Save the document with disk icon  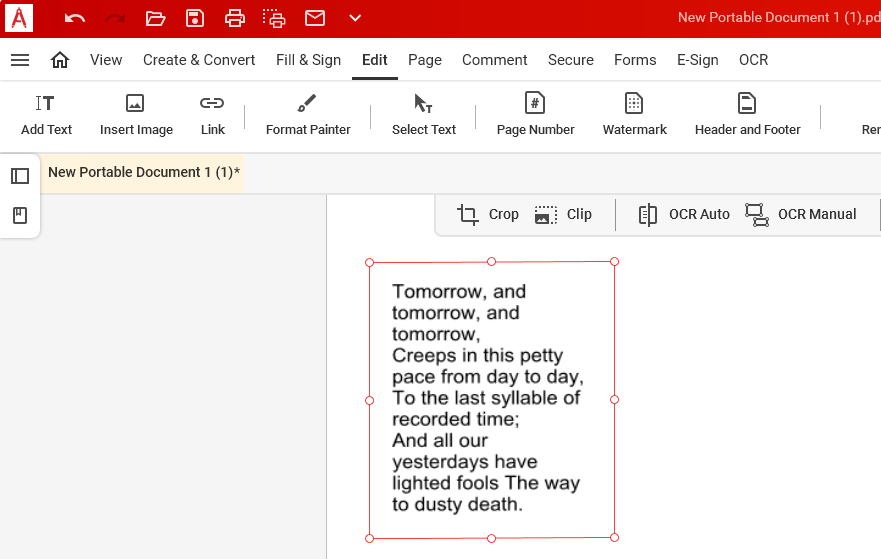click(195, 19)
